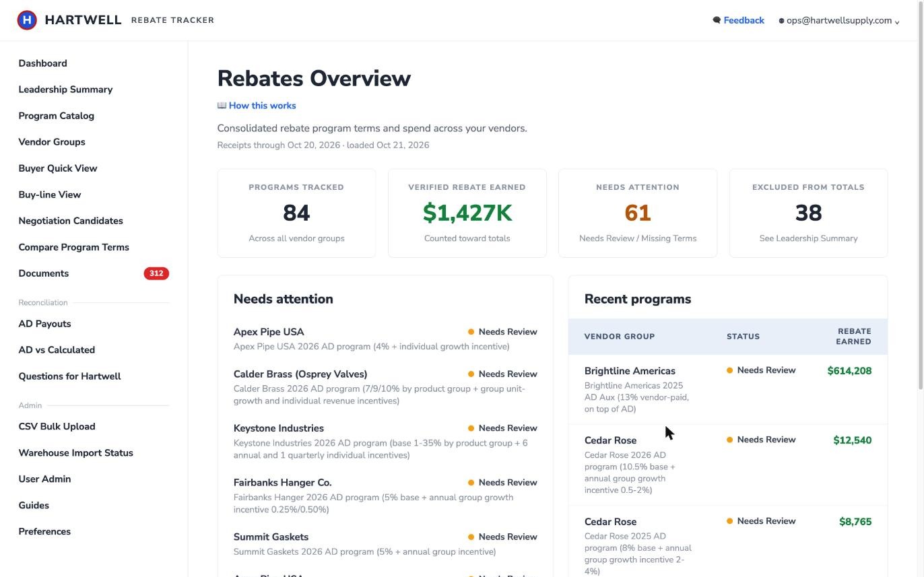Image resolution: width=924 pixels, height=577 pixels.
Task: Open Negotiation Candidates
Action: tap(71, 221)
